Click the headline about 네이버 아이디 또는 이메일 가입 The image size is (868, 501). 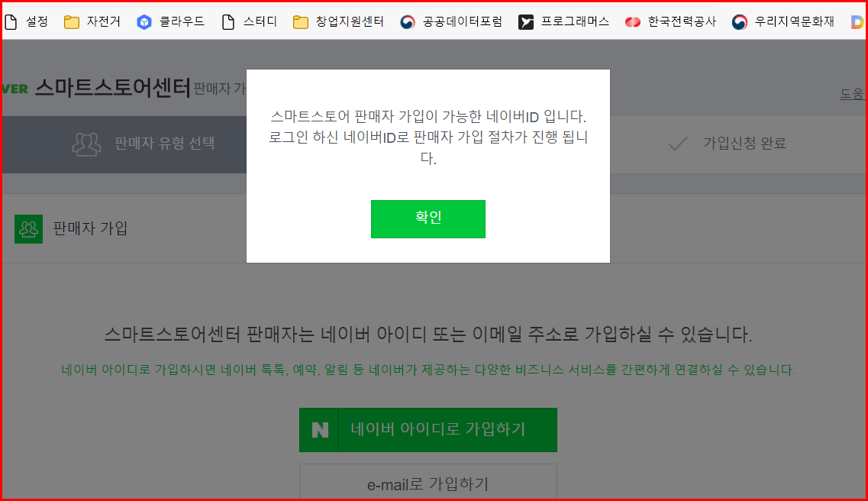coord(428,334)
